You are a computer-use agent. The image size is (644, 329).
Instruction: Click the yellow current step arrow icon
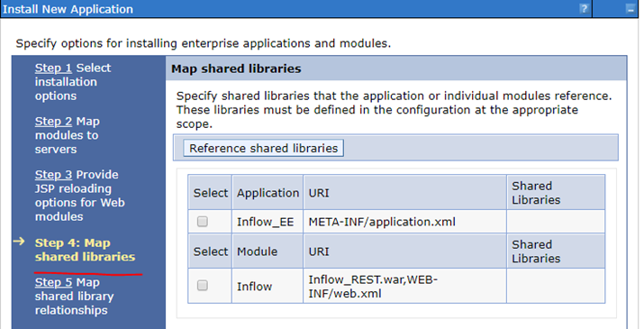pos(19,242)
